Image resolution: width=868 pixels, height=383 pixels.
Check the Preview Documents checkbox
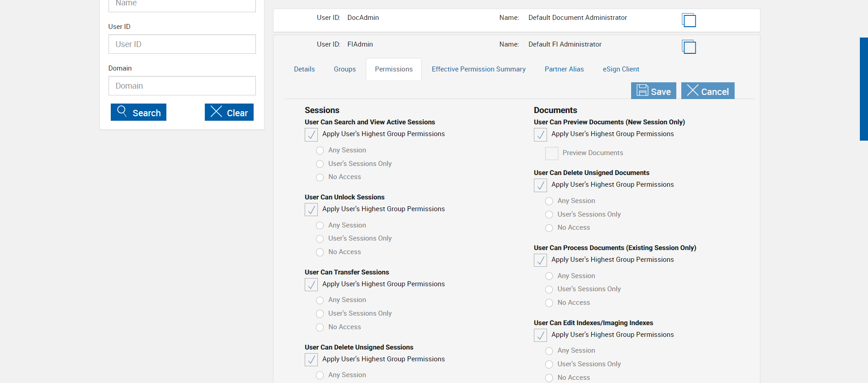(x=552, y=154)
